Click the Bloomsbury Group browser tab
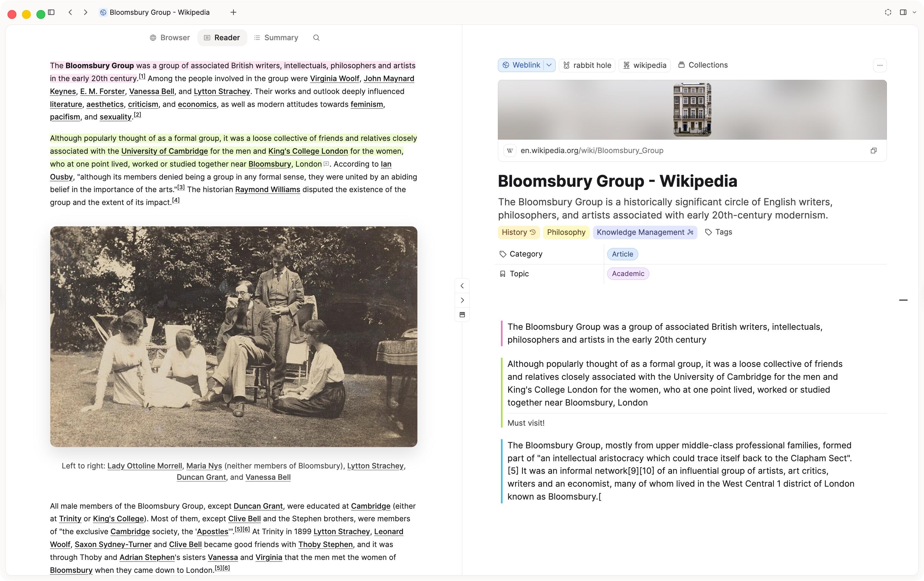Viewport: 924px width, 581px height. (x=155, y=12)
